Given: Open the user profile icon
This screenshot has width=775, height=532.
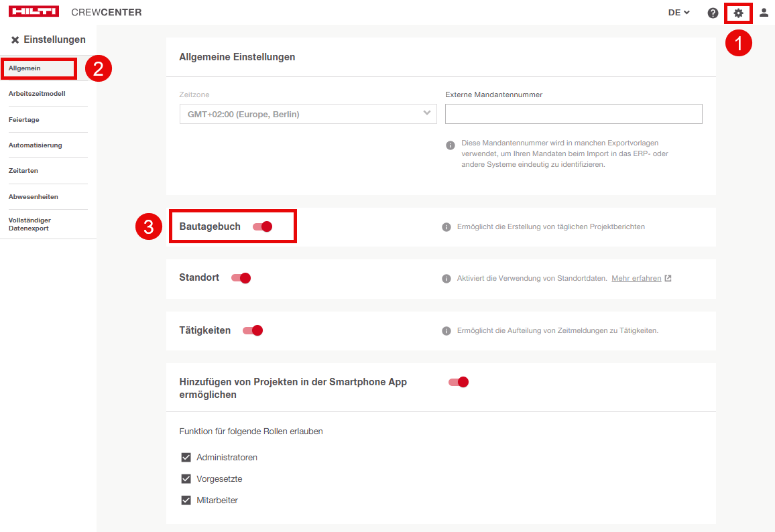Looking at the screenshot, I should pos(764,13).
